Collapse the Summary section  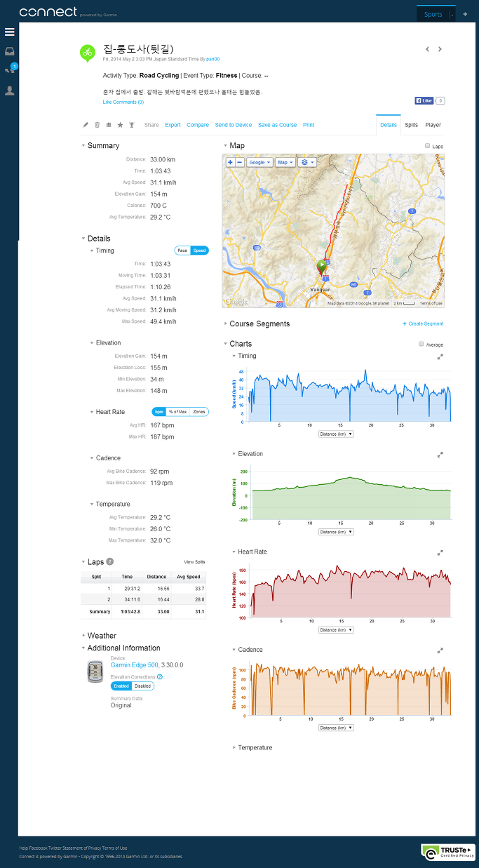coord(100,146)
